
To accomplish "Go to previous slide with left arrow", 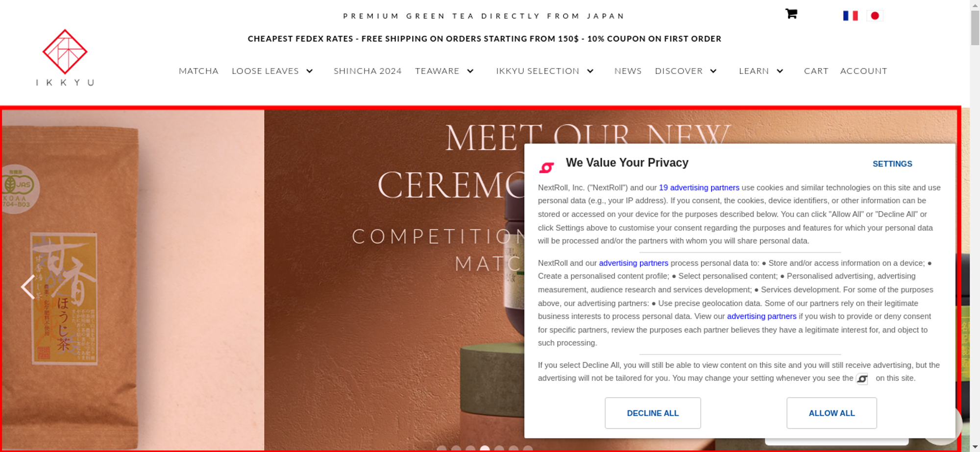I will point(28,287).
